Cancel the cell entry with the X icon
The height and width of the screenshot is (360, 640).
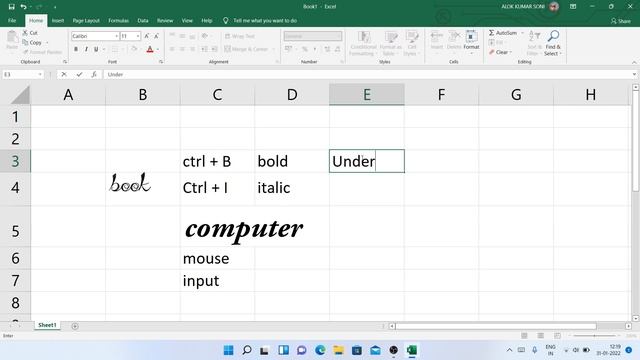tap(64, 74)
